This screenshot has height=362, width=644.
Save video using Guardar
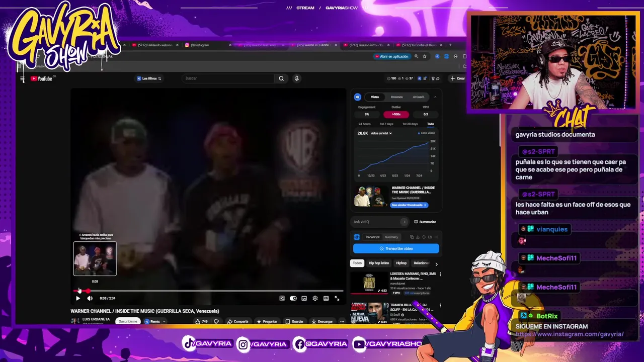tap(294, 321)
